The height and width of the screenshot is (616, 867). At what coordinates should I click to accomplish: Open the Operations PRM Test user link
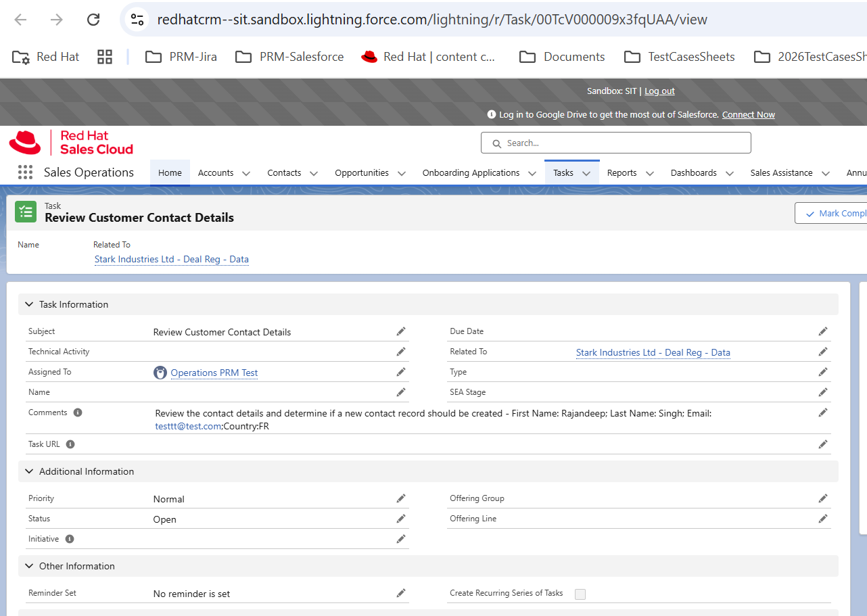pyautogui.click(x=214, y=373)
